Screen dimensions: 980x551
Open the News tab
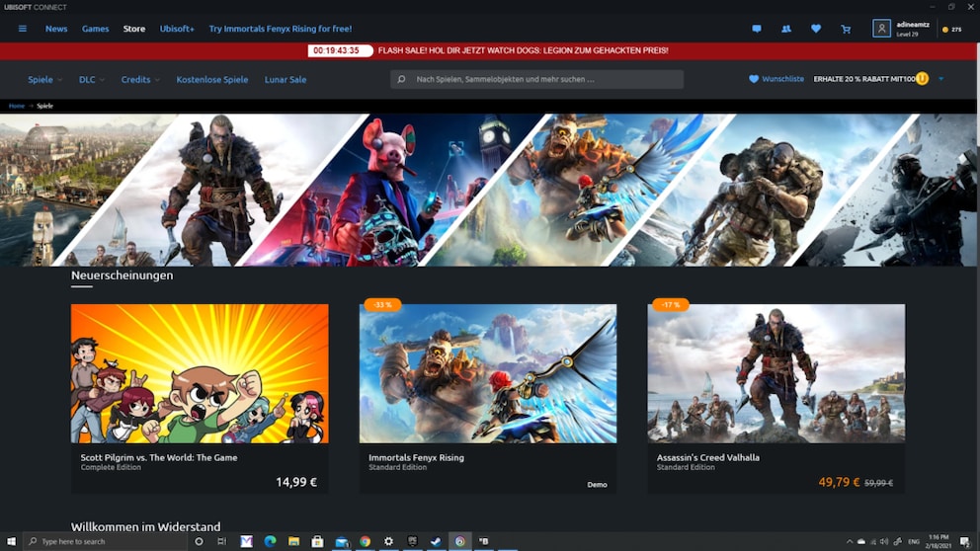pyautogui.click(x=56, y=29)
